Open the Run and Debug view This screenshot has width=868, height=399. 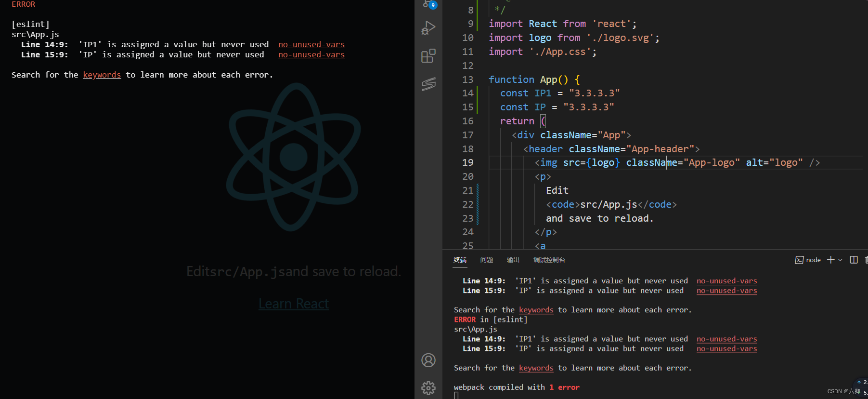(428, 28)
